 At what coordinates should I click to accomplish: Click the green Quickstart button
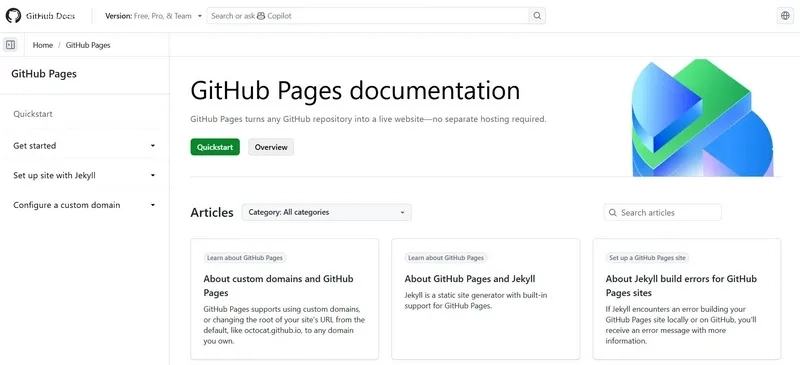click(215, 147)
